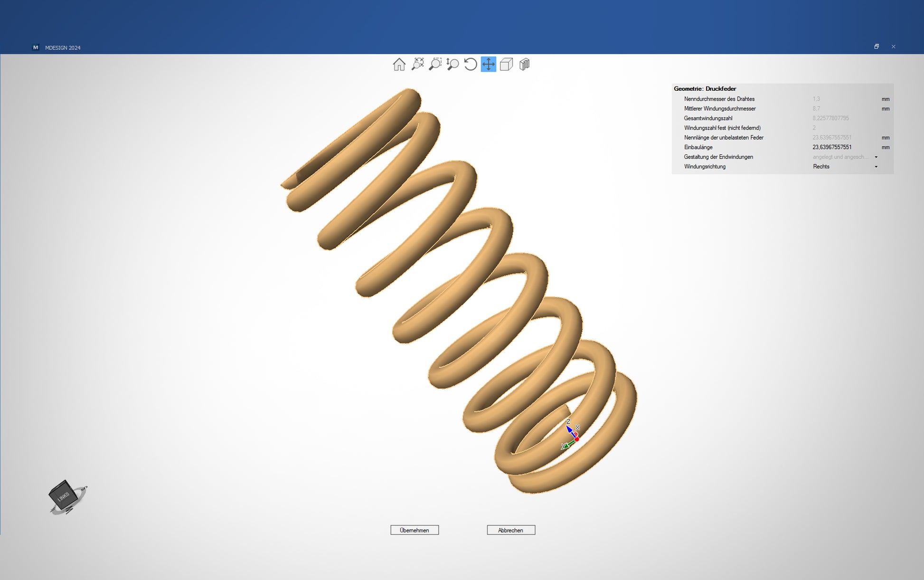The height and width of the screenshot is (580, 924).
Task: Select the zoom window tool
Action: click(x=435, y=64)
